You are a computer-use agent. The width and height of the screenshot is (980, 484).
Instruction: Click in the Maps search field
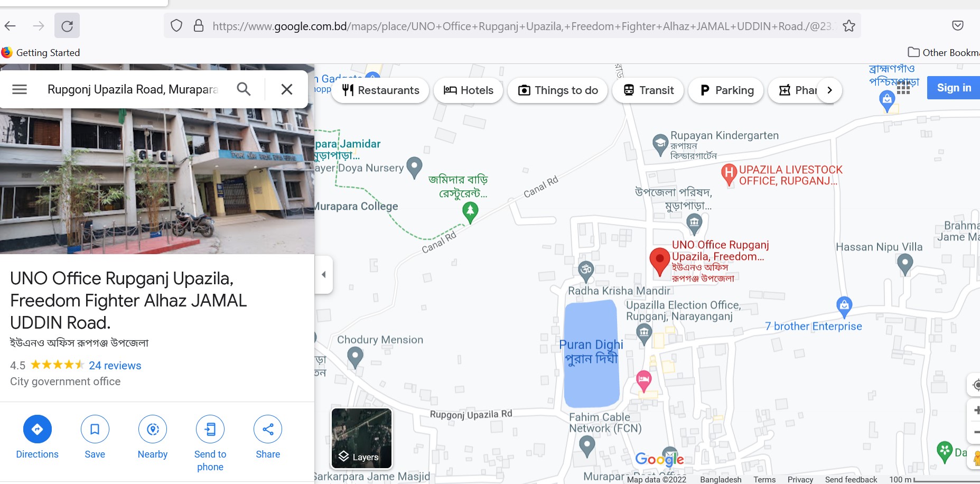pos(132,89)
